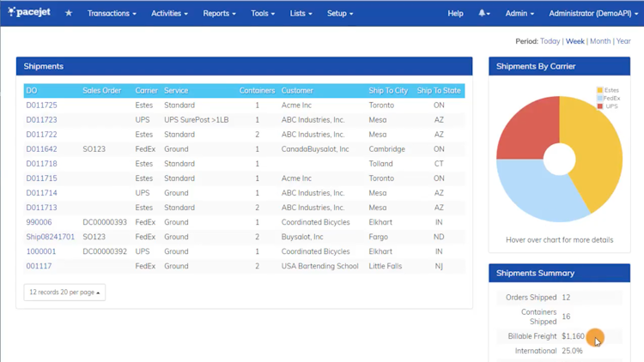
Task: Sort by Containers column header
Action: point(257,90)
